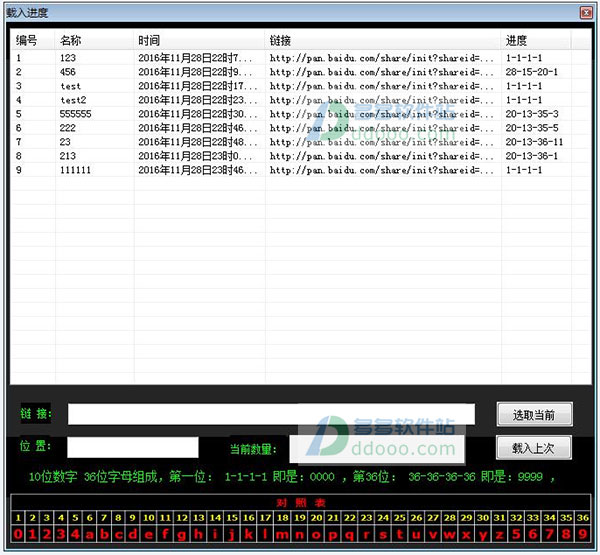The image size is (600, 555).
Task: Click lookup table cell number 18
Action: 283,518
